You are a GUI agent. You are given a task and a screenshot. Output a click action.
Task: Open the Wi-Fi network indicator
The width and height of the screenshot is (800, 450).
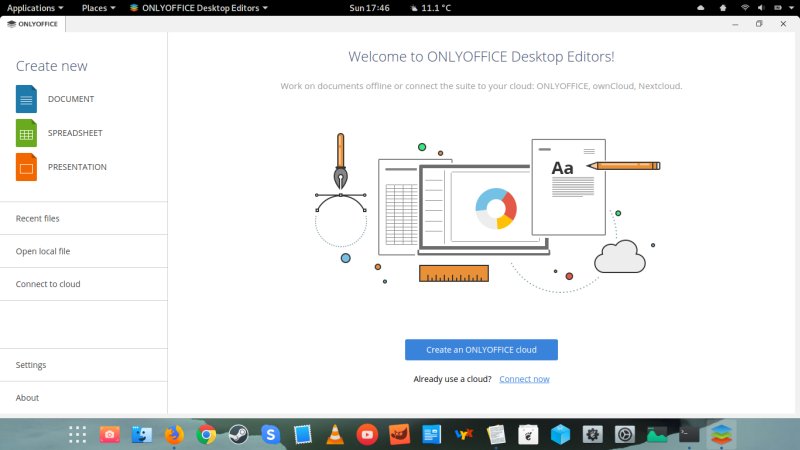tap(745, 8)
